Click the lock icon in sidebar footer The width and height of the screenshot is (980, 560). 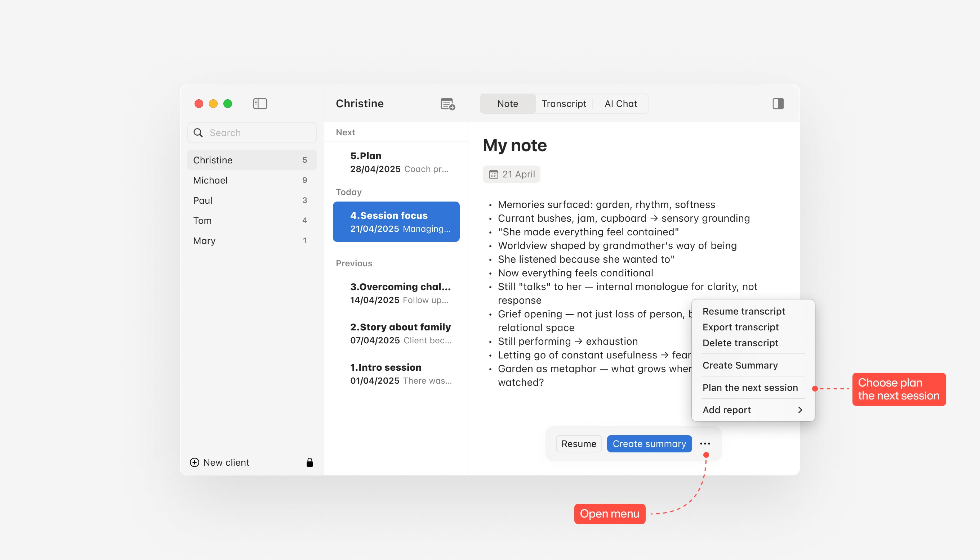(x=309, y=462)
